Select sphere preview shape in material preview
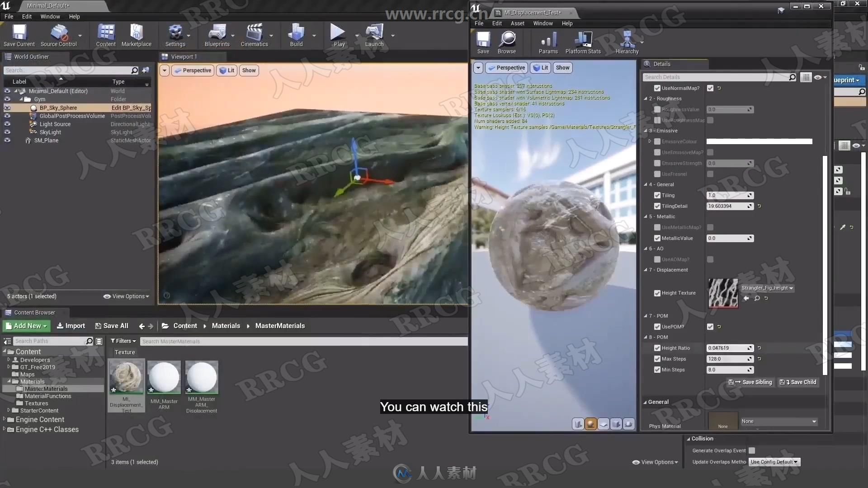This screenshot has height=488, width=868. pos(590,424)
